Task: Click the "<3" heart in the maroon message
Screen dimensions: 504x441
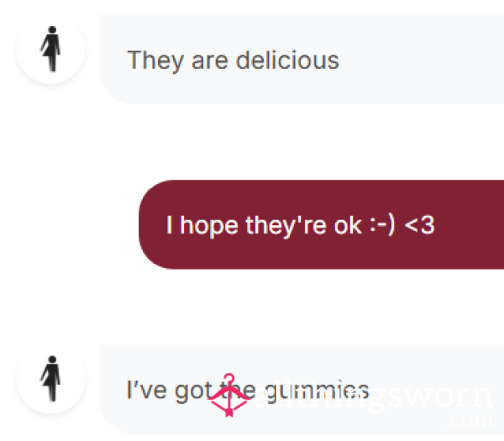Action: pos(419,225)
